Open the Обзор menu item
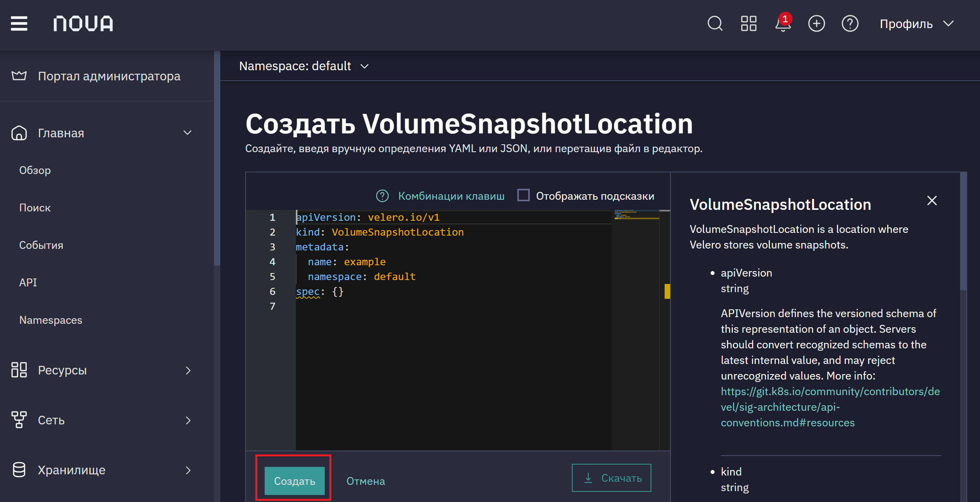Viewport: 980px width, 502px height. pos(35,170)
